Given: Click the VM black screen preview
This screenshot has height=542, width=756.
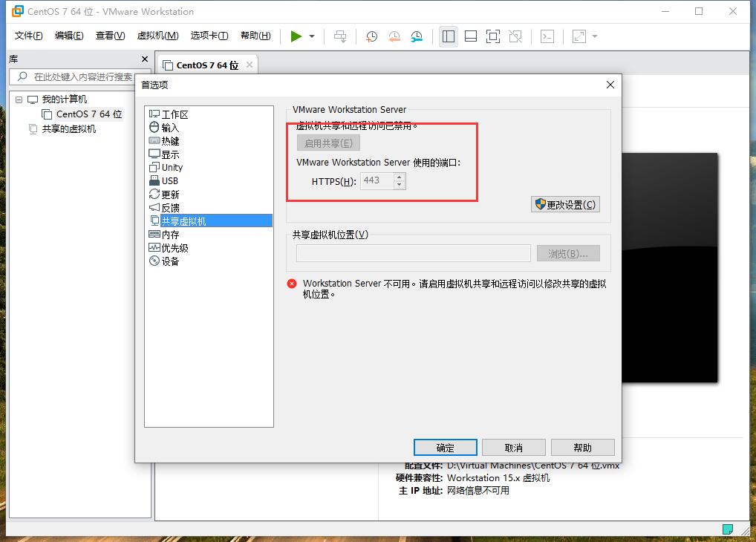Looking at the screenshot, I should [670, 268].
